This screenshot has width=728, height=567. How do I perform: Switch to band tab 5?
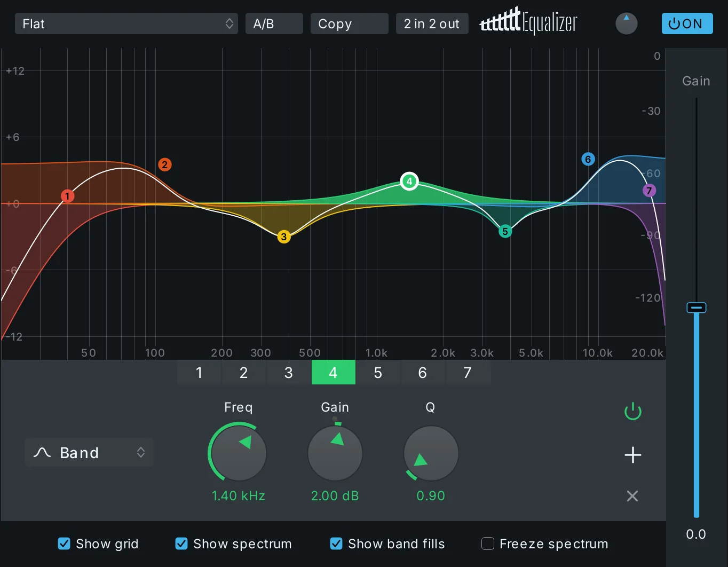378,372
